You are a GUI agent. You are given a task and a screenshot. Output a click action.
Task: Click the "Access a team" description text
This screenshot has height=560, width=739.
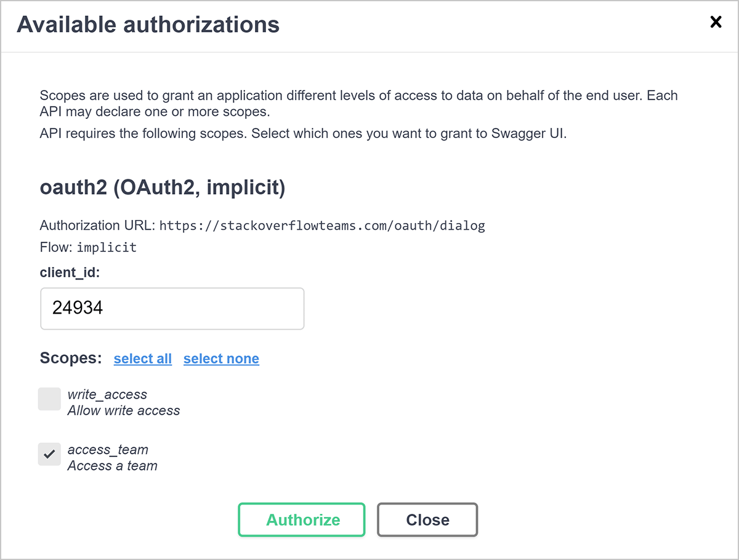(112, 466)
